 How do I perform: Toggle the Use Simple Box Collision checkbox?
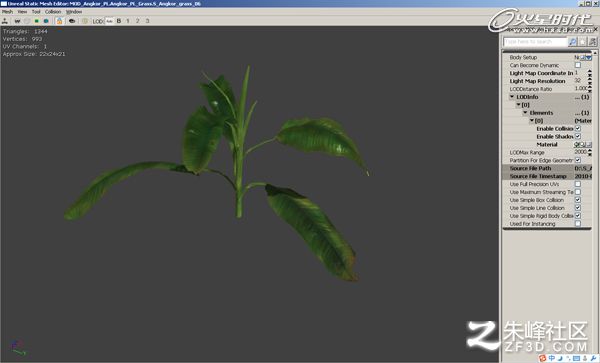click(x=578, y=200)
